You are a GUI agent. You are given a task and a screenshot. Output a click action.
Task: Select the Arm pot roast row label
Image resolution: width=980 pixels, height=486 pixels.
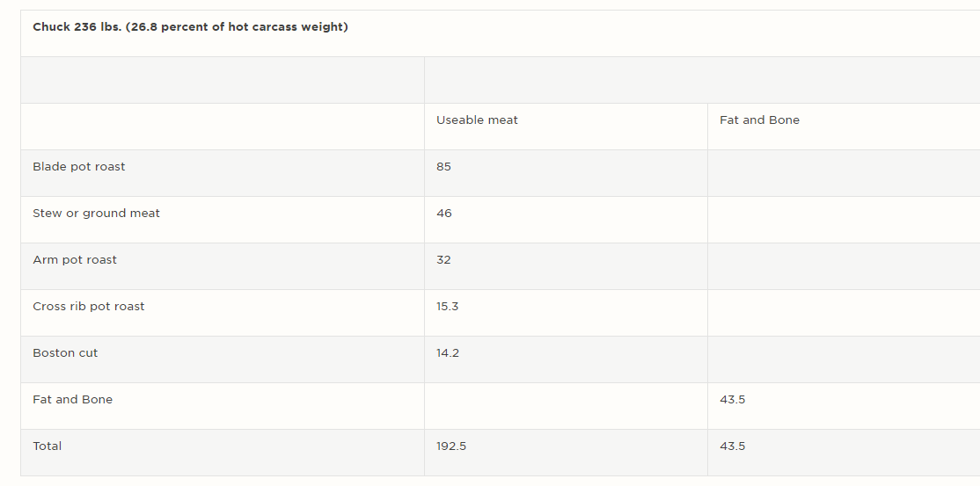click(75, 260)
